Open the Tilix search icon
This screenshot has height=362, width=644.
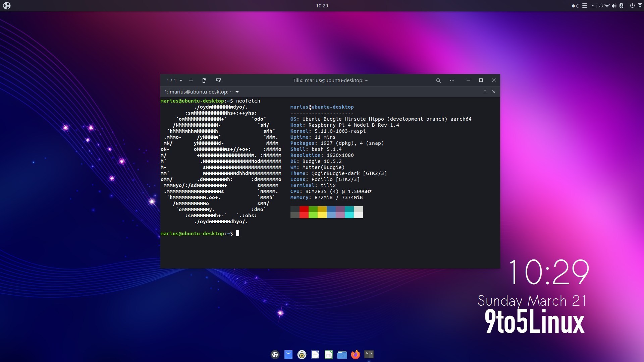[x=438, y=80]
